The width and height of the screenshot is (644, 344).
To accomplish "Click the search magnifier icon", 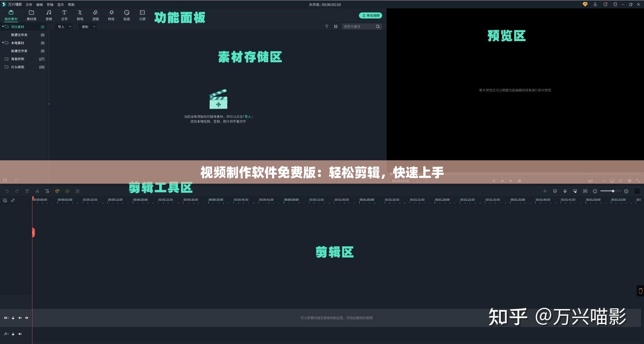I will tap(378, 26).
